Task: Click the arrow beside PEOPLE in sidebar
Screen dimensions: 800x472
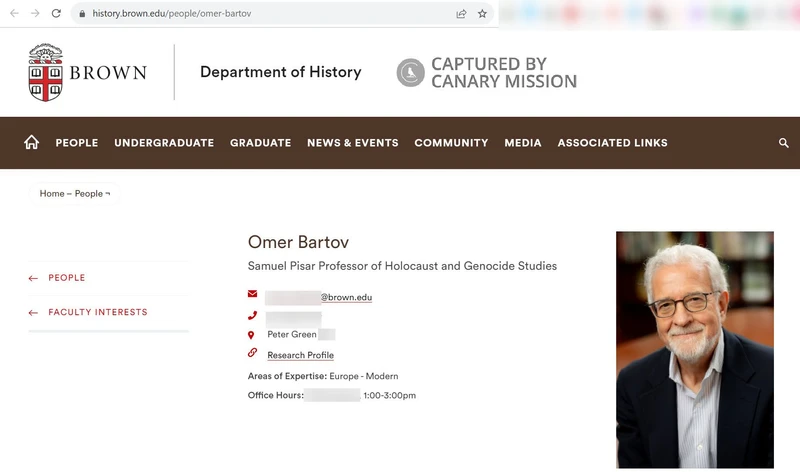Action: (x=33, y=278)
